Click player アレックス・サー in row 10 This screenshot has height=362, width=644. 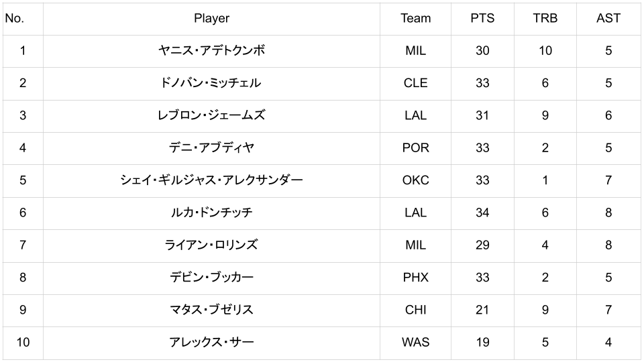point(211,343)
